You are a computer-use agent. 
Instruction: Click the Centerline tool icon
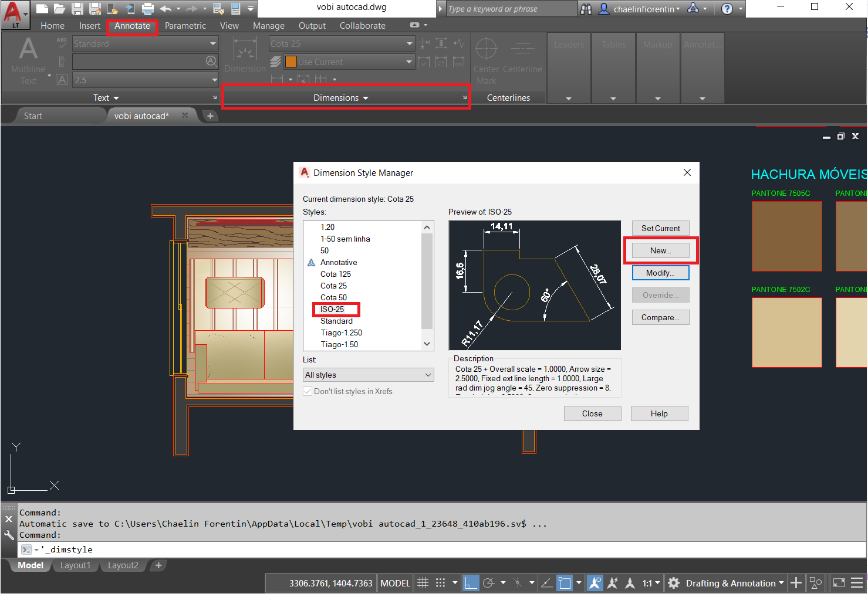coord(522,49)
